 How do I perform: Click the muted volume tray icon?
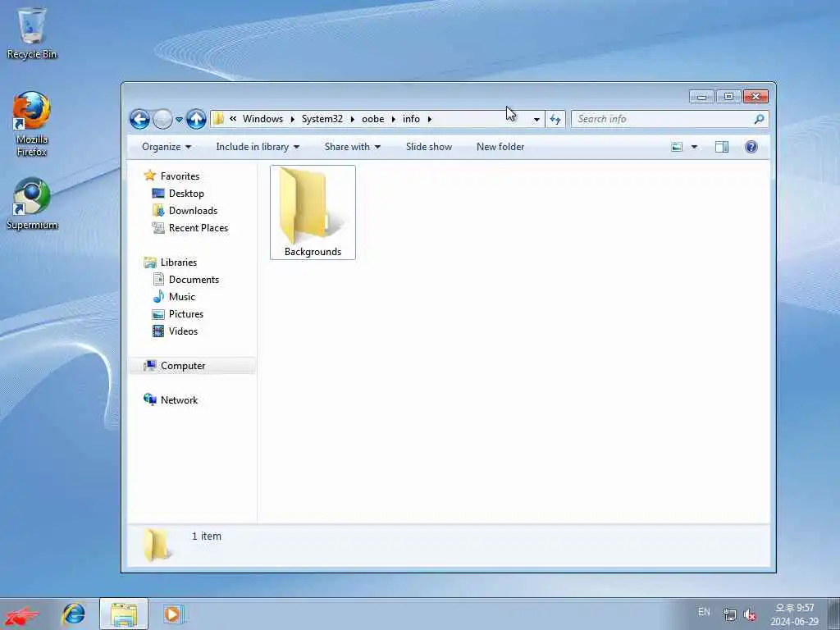pos(750,614)
